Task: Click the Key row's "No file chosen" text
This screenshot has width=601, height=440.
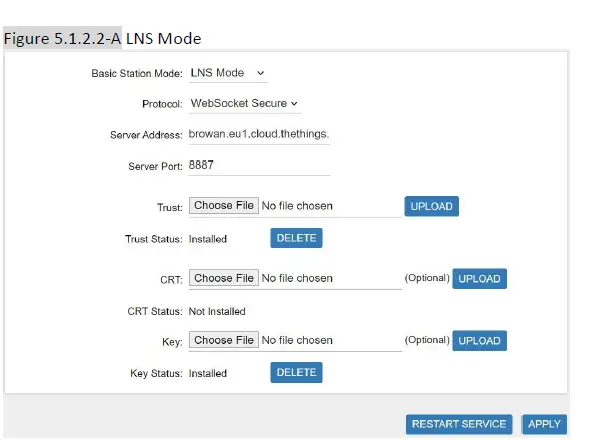Action: tap(297, 340)
